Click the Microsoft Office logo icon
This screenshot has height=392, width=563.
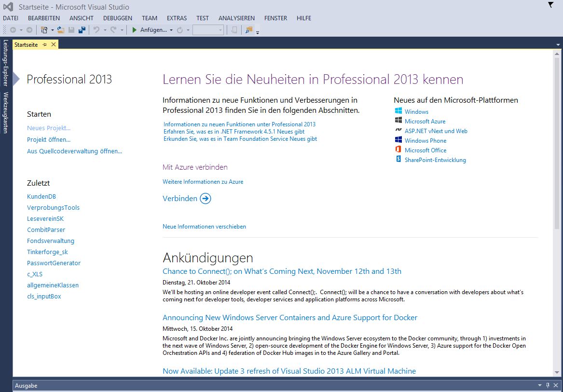point(398,149)
